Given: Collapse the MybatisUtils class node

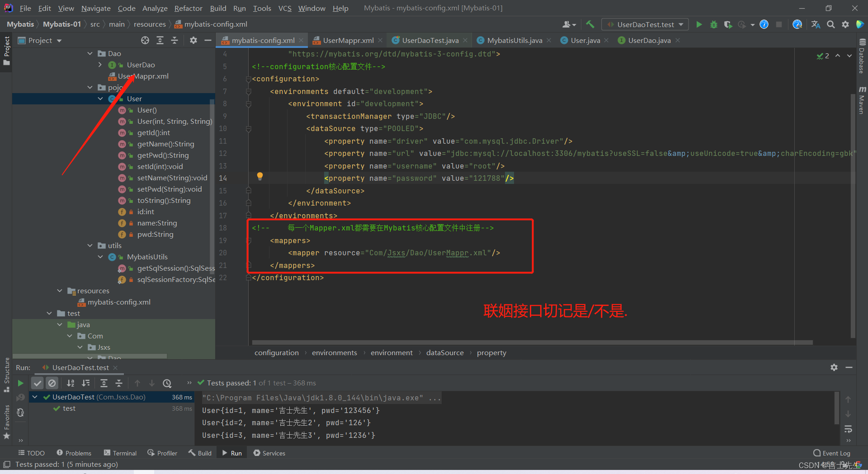Looking at the screenshot, I should [x=100, y=257].
